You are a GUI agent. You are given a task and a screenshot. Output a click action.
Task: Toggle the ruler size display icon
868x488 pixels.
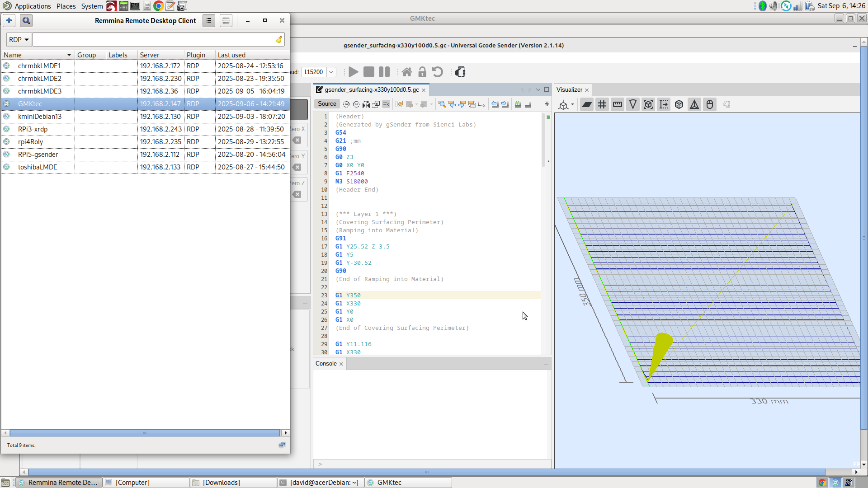tap(618, 105)
